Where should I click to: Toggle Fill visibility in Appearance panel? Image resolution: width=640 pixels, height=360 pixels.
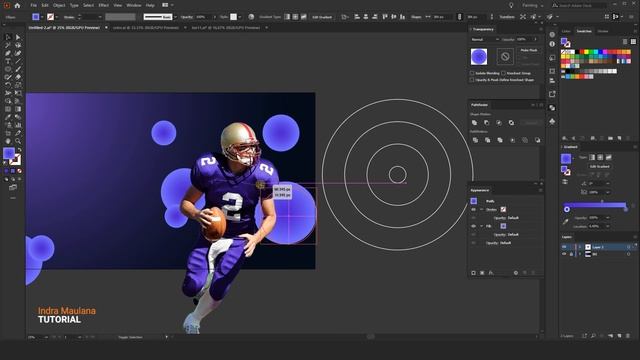pos(473,226)
